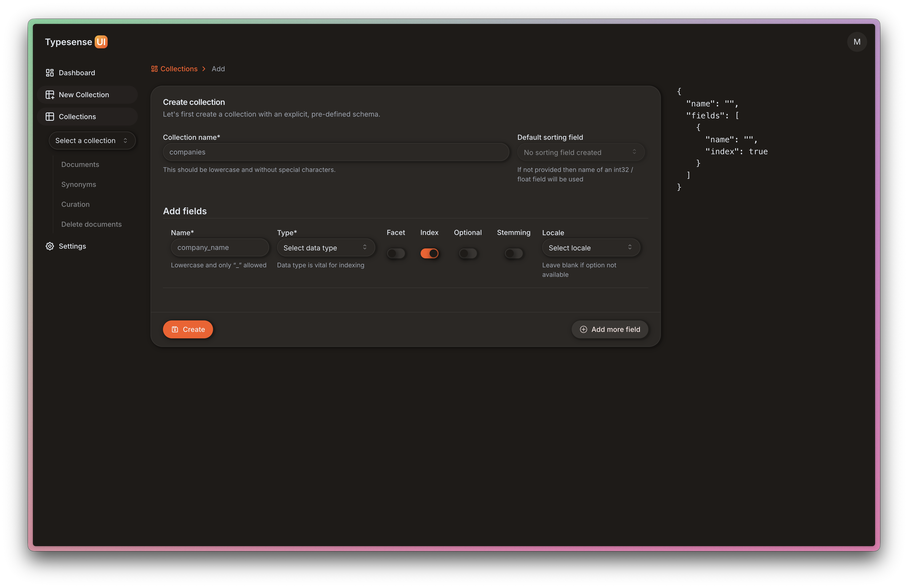Click the Add breadcrumb text

click(218, 69)
